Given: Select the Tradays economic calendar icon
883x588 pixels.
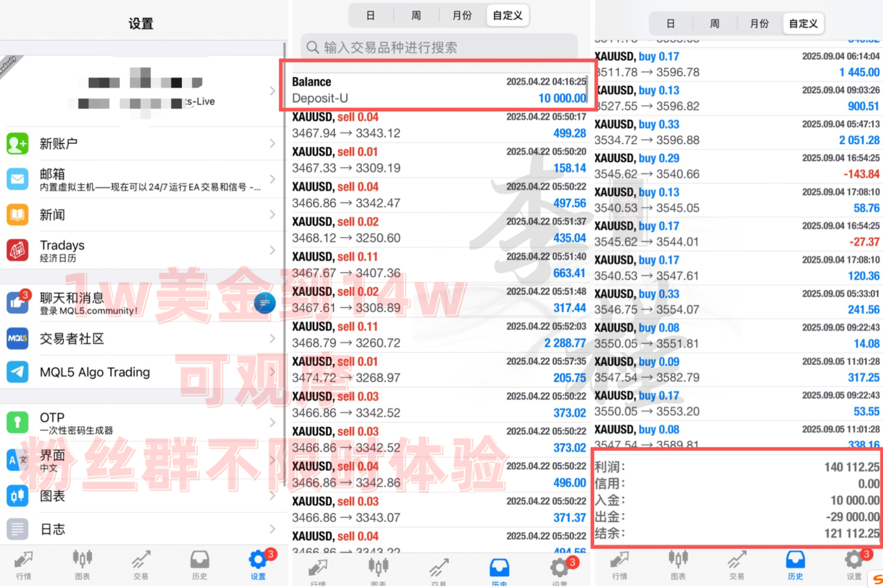Looking at the screenshot, I should pos(17,250).
